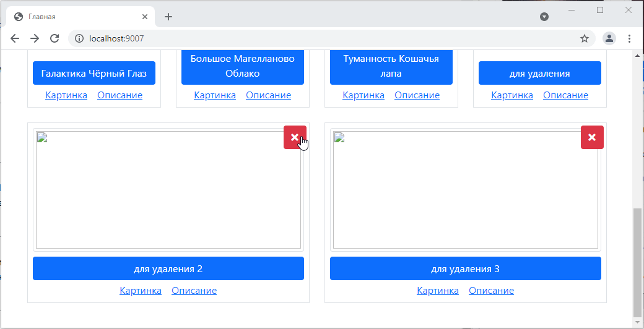Open 'Большое Магелланово Облако' button
Screen dimensions: 644x329
coord(243,66)
